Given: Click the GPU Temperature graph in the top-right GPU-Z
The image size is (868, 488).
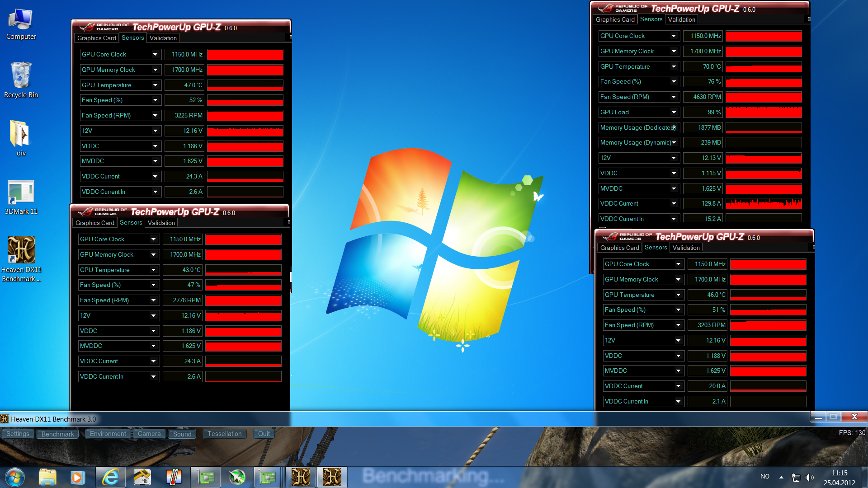Looking at the screenshot, I should 764,66.
